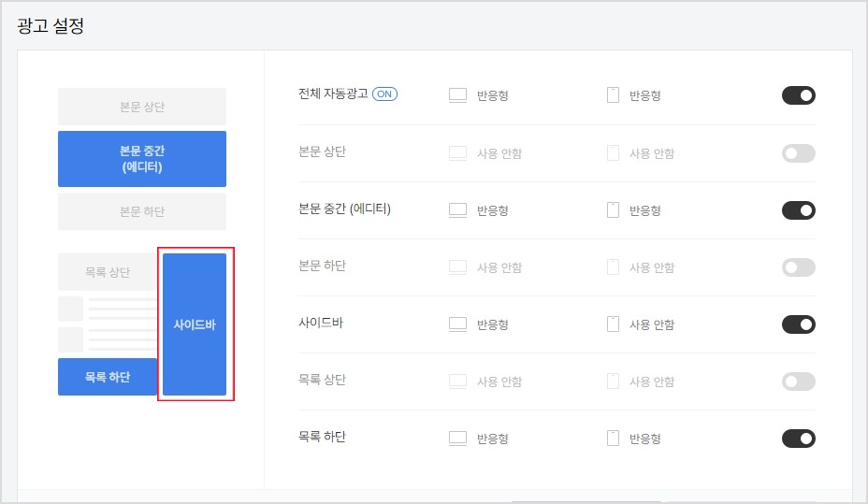The width and height of the screenshot is (868, 504).
Task: Select 사이드바 block in layout preview
Action: tap(195, 324)
